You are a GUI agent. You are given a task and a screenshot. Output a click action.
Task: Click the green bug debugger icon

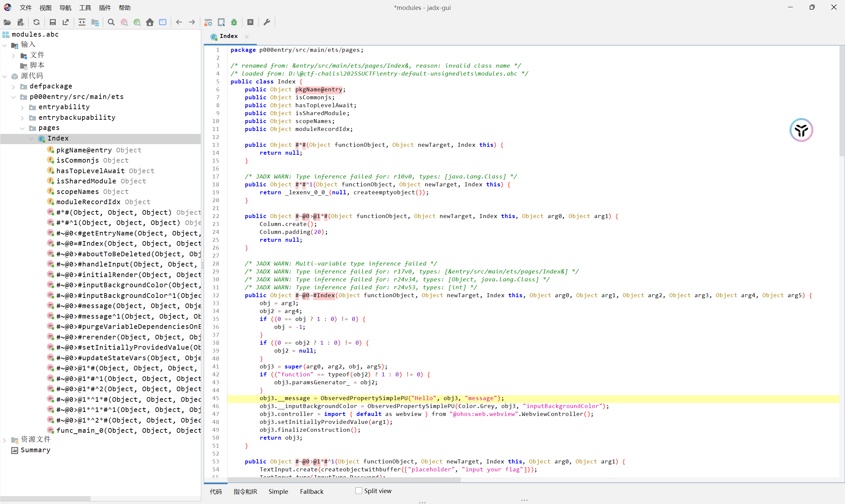[234, 22]
